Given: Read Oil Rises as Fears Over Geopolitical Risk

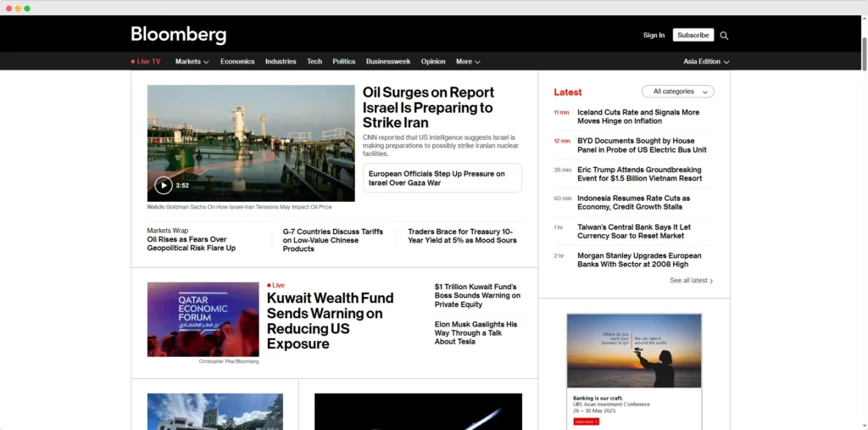Looking at the screenshot, I should pyautogui.click(x=191, y=243).
